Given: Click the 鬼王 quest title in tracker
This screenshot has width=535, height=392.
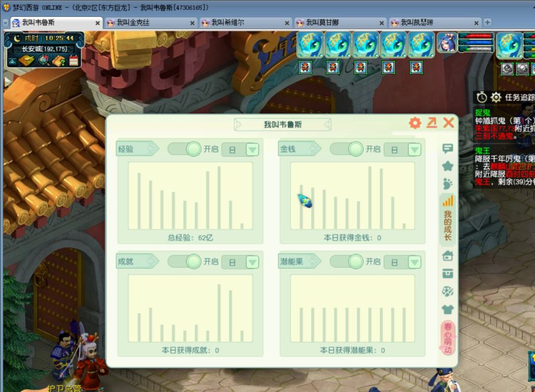Looking at the screenshot, I should point(483,151).
